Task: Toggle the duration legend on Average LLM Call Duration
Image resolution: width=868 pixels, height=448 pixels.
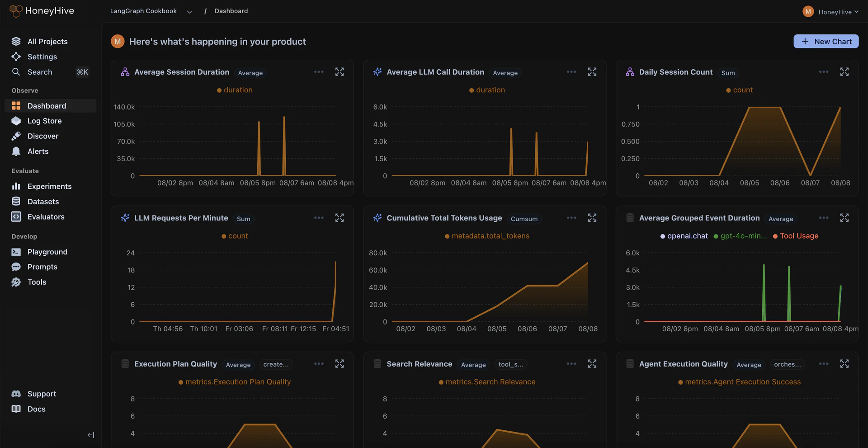Action: click(486, 90)
